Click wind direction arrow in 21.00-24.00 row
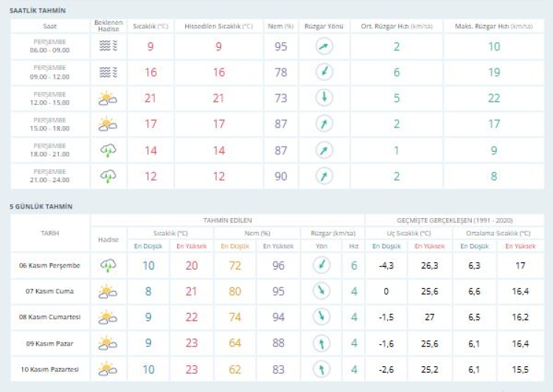553x392 pixels. pyautogui.click(x=323, y=176)
